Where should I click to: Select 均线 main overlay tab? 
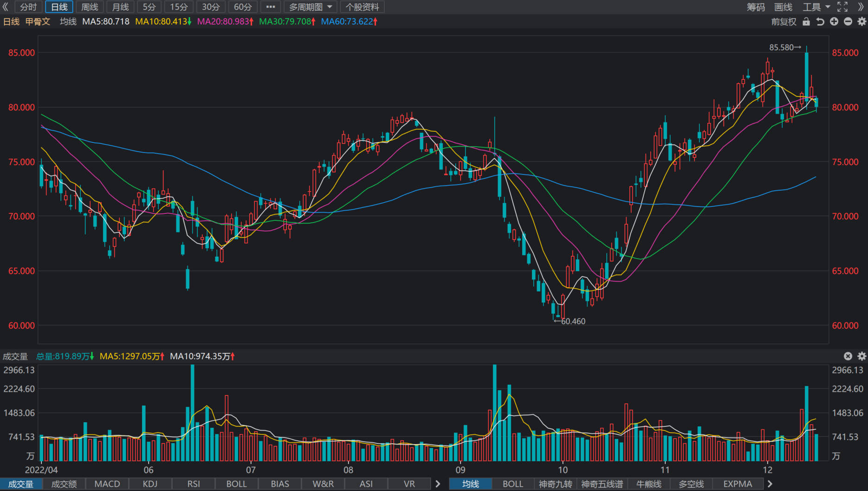coord(471,484)
